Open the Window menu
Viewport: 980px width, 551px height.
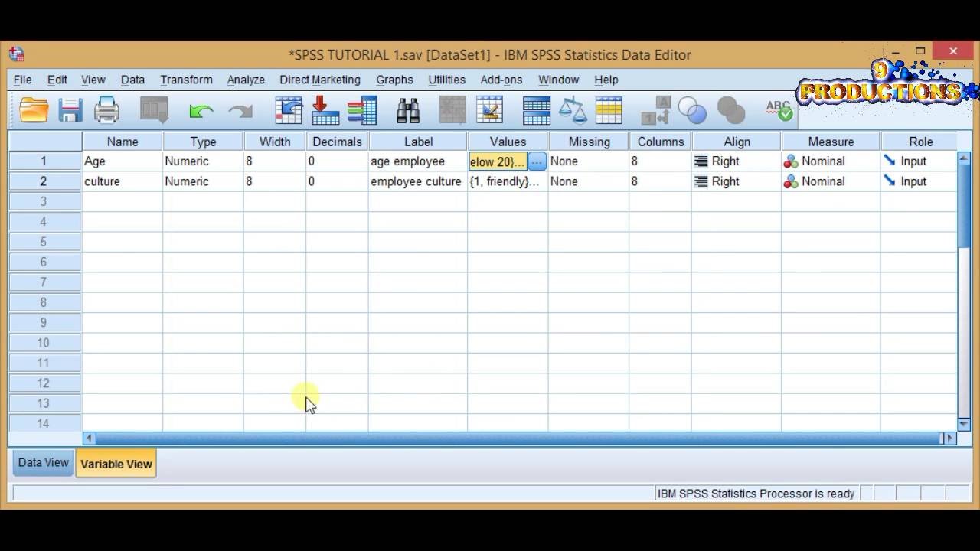pos(558,80)
